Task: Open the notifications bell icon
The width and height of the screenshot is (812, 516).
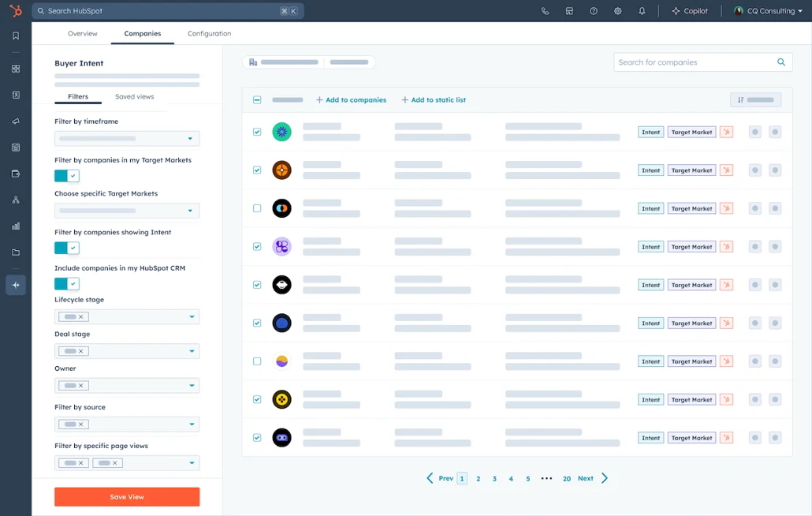Action: 642,11
